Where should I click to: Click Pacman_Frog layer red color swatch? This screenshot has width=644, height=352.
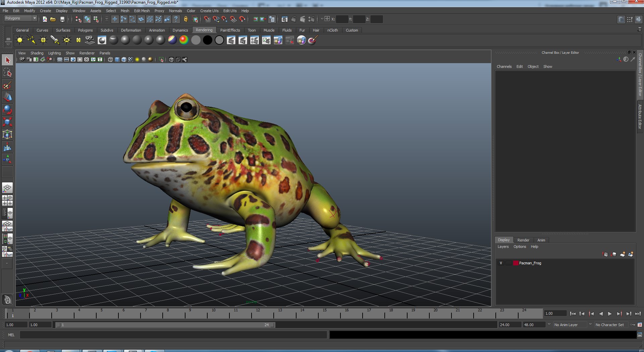516,263
